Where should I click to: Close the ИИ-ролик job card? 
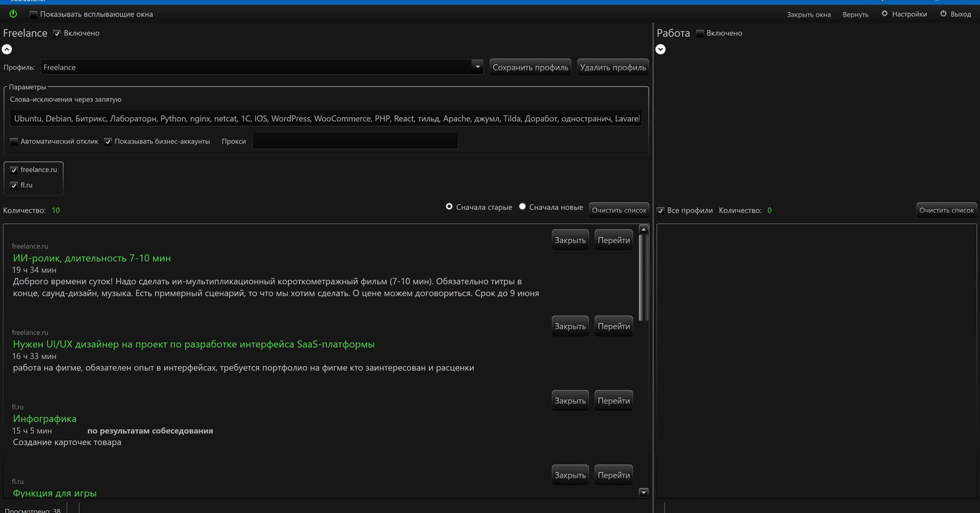(x=570, y=240)
